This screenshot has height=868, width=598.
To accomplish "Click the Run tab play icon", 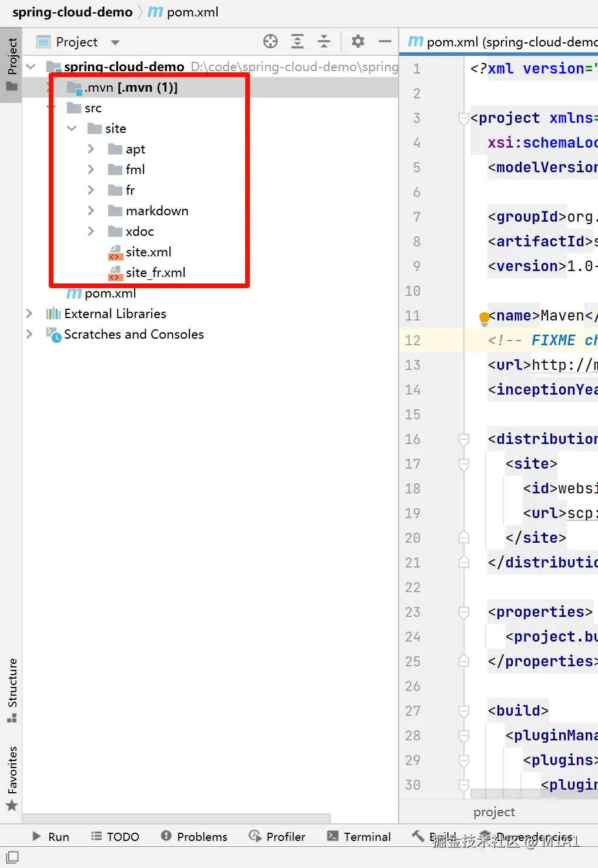I will (x=36, y=836).
